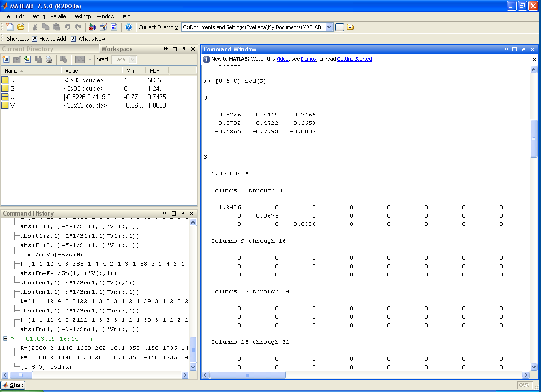541x392 pixels.
Task: Minimize the Workspace panel with arrow icon
Action: pos(166,49)
